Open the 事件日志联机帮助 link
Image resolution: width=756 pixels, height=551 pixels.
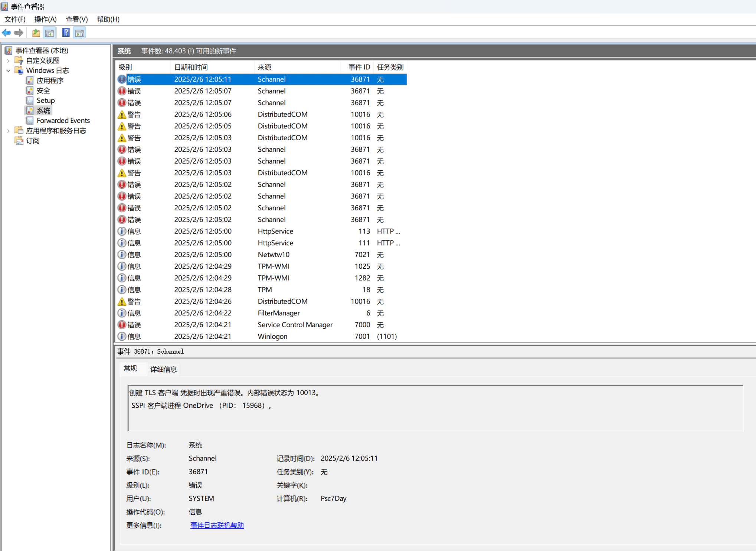click(x=217, y=525)
